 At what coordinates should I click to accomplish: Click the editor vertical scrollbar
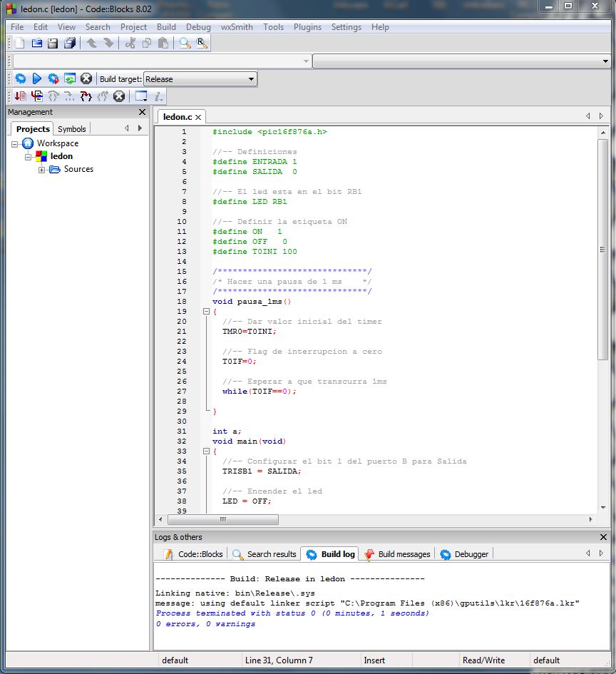603,250
